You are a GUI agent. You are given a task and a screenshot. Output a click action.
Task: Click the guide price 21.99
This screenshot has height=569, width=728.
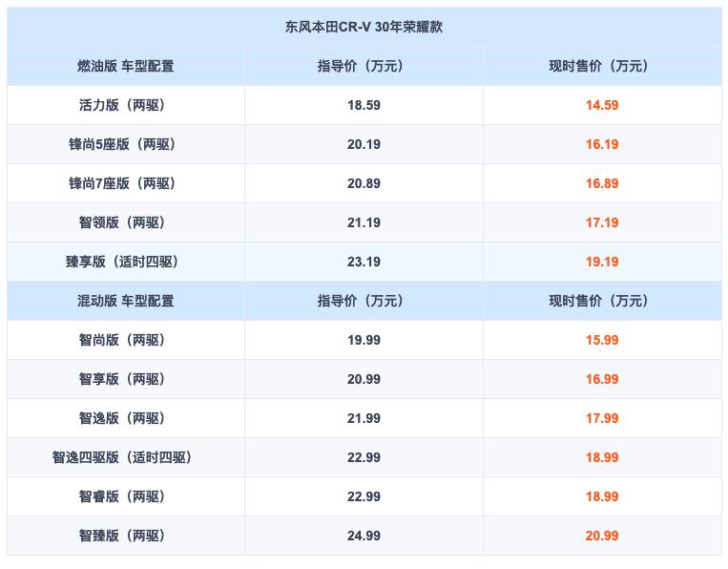[x=364, y=418]
